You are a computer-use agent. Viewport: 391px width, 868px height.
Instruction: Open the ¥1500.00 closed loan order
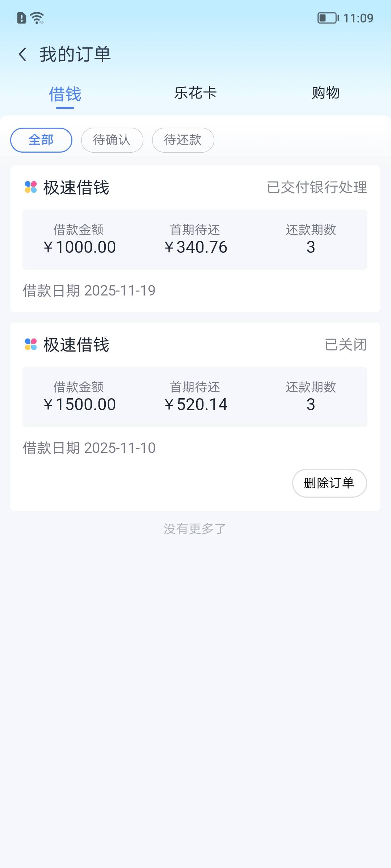[x=195, y=397]
